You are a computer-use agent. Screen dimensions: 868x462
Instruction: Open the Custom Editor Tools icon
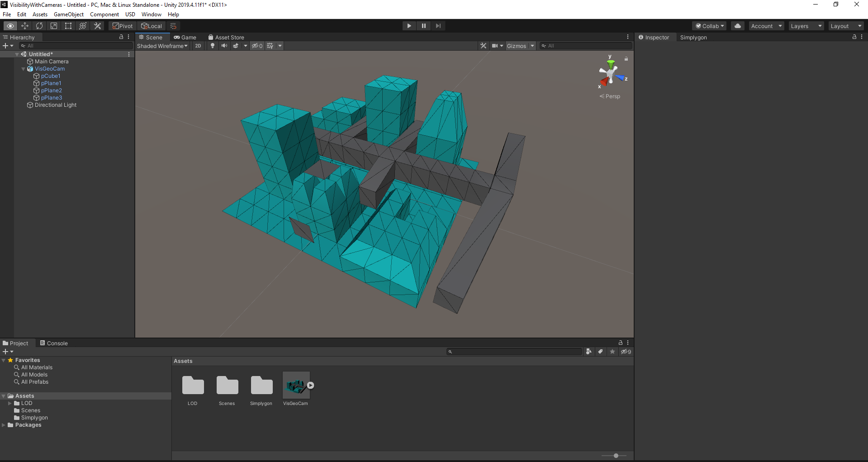(x=97, y=26)
